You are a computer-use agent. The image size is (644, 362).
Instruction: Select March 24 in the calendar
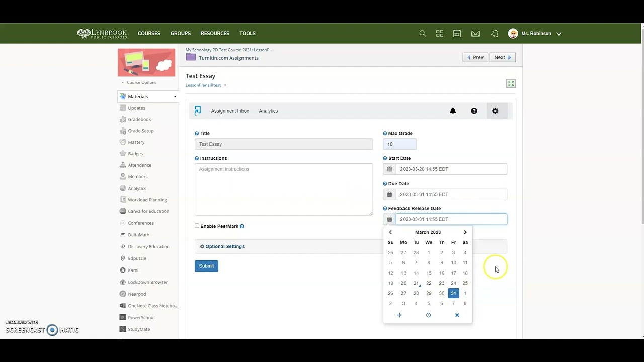[x=453, y=283]
